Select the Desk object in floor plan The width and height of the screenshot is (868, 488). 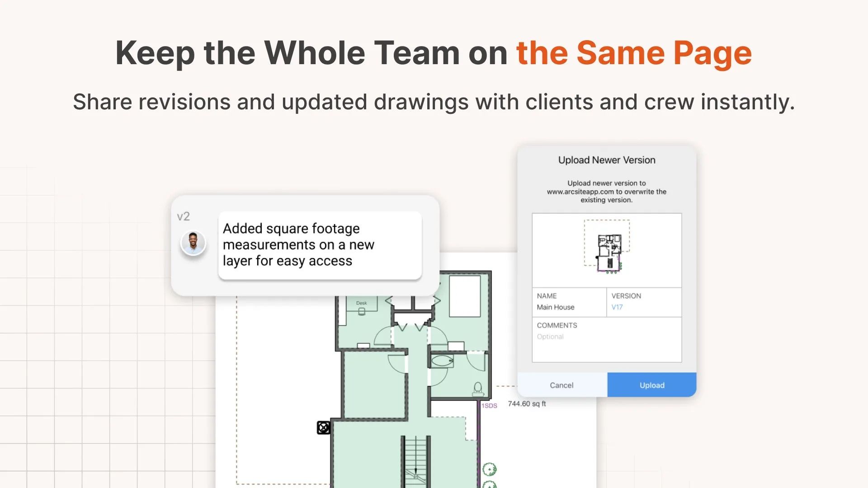pyautogui.click(x=362, y=305)
